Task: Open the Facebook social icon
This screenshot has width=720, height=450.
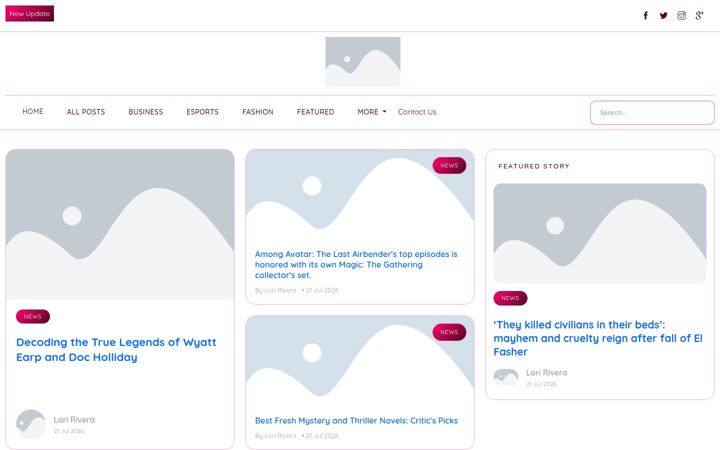Action: point(646,16)
